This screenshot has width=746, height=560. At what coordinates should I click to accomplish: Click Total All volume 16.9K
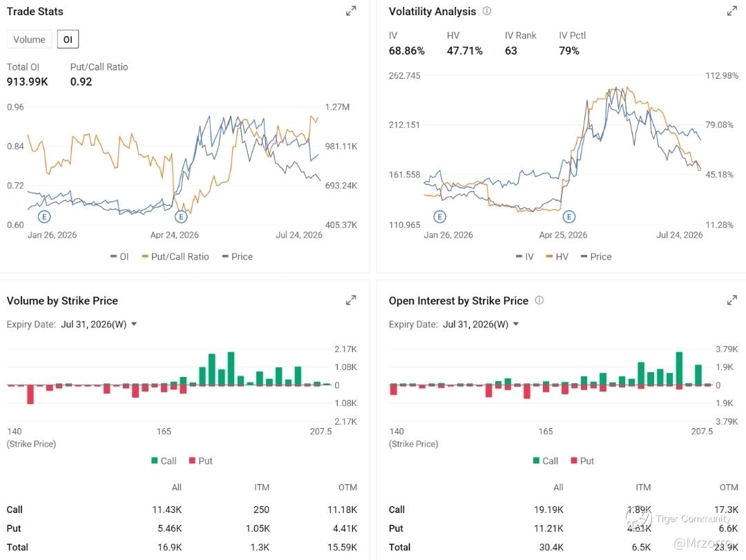pyautogui.click(x=170, y=548)
